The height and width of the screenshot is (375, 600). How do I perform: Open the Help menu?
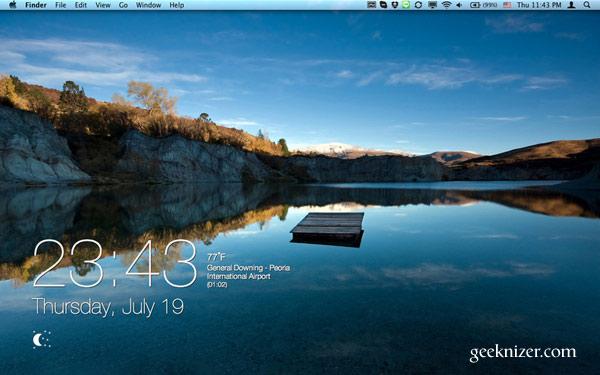(177, 5)
